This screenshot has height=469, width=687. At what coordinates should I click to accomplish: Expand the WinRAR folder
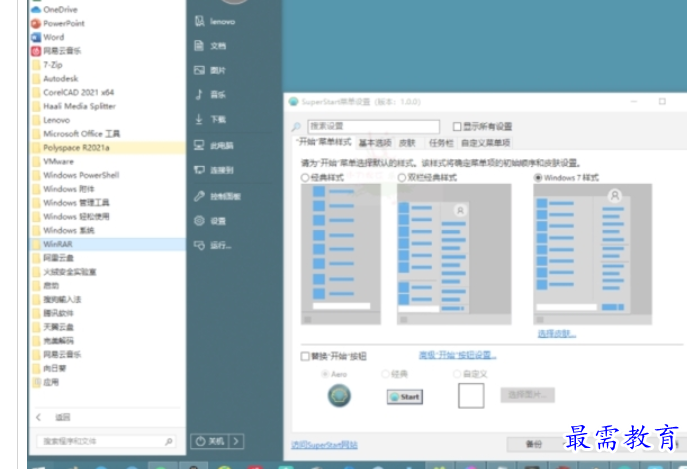pos(108,244)
